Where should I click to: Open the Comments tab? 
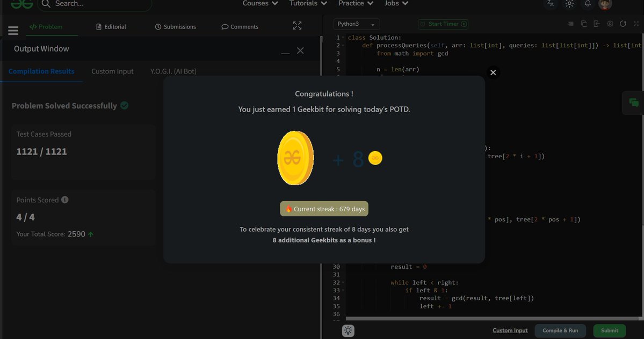[x=240, y=27]
